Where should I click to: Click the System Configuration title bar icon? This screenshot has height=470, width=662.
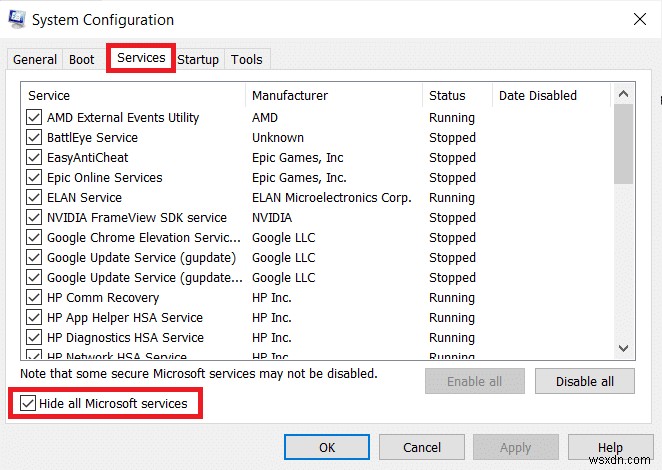pos(18,19)
